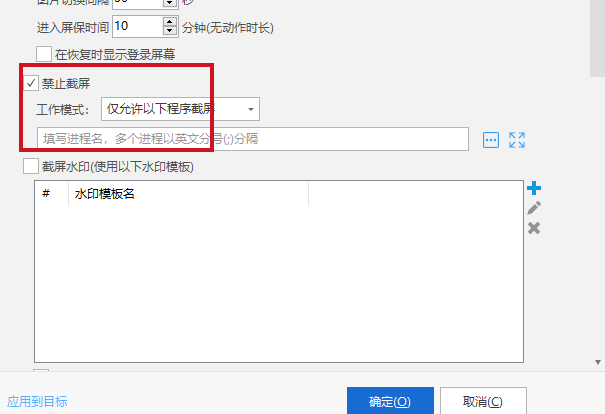Click the 确定(O) button
This screenshot has width=605, height=414.
pyautogui.click(x=390, y=402)
